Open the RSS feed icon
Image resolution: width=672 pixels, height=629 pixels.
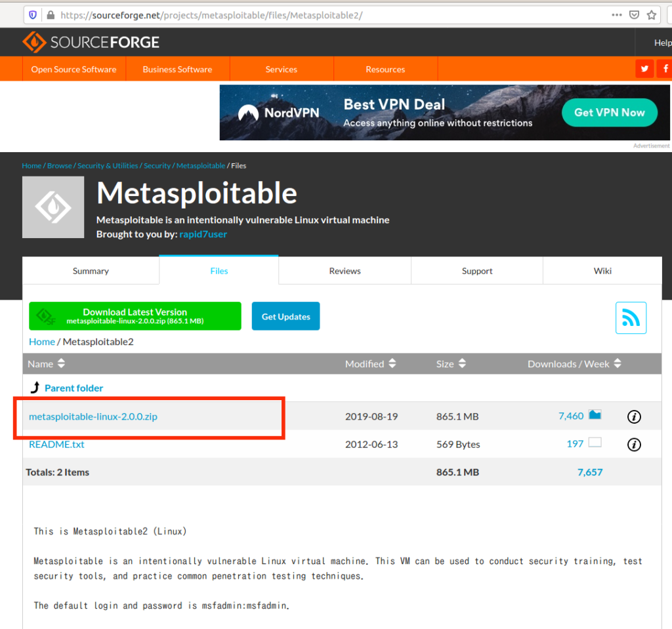pos(631,317)
